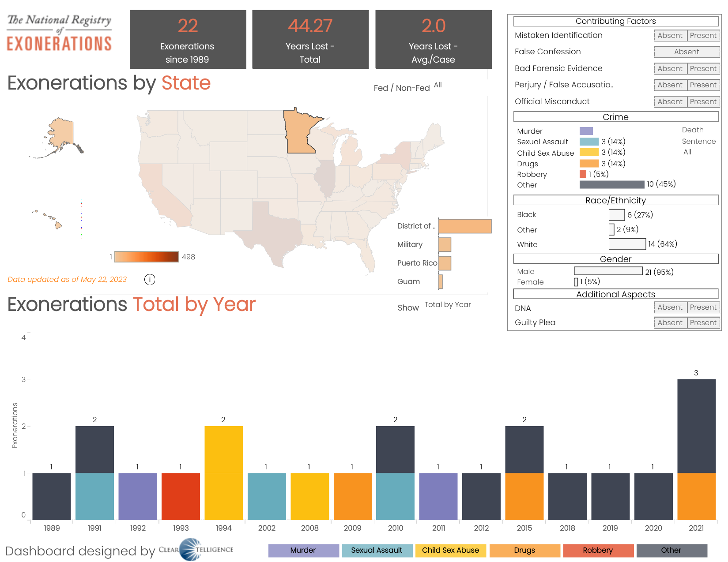Click the Murder legend item
728x562 pixels.
click(303, 551)
